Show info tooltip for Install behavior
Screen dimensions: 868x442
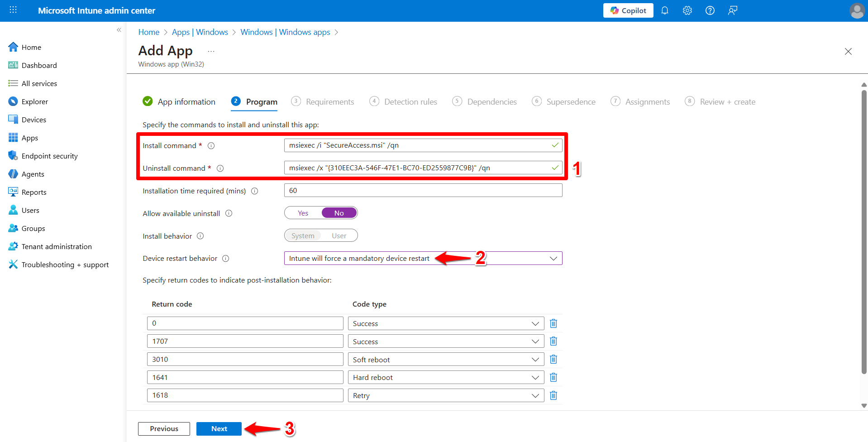pyautogui.click(x=200, y=236)
